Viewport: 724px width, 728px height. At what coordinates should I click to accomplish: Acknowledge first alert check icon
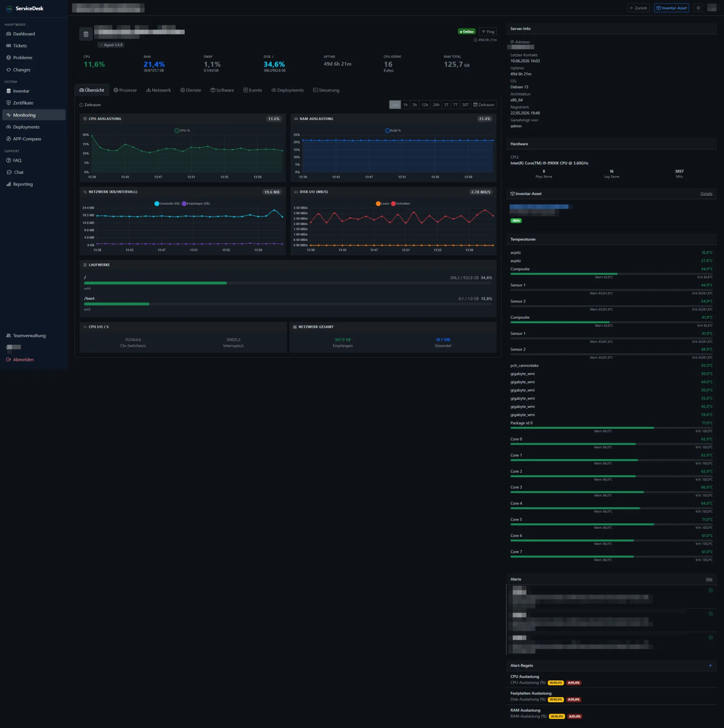tap(710, 590)
